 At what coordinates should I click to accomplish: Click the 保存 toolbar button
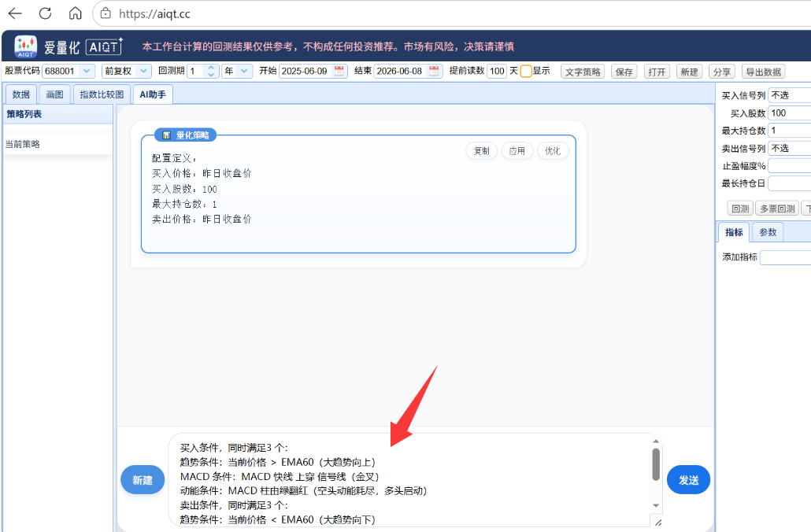(624, 72)
